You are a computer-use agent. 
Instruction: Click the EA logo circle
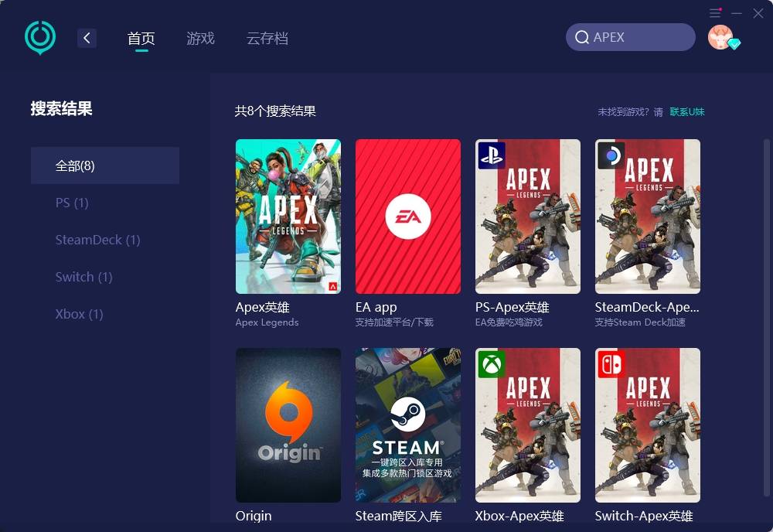point(408,217)
